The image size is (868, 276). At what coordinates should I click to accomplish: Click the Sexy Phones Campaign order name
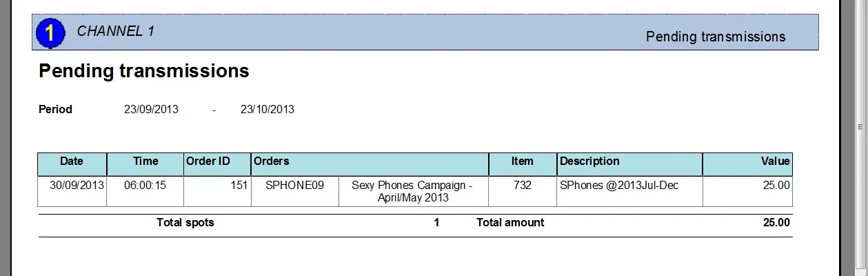(412, 191)
